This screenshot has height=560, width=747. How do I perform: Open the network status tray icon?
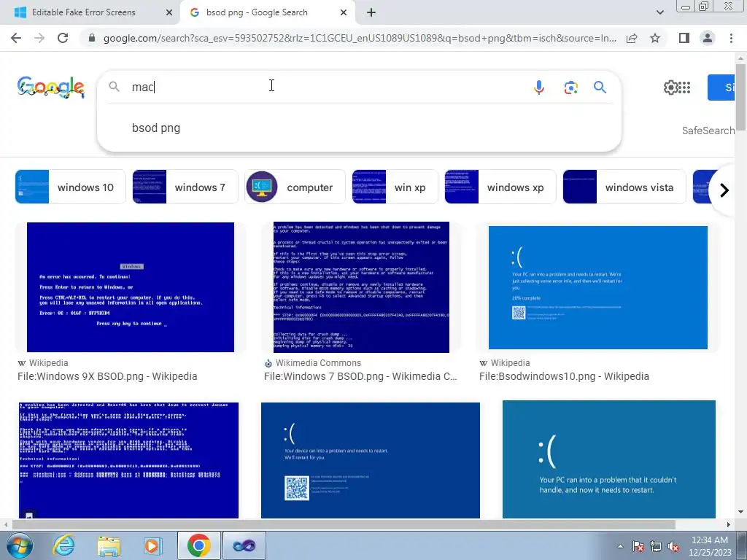tap(656, 546)
